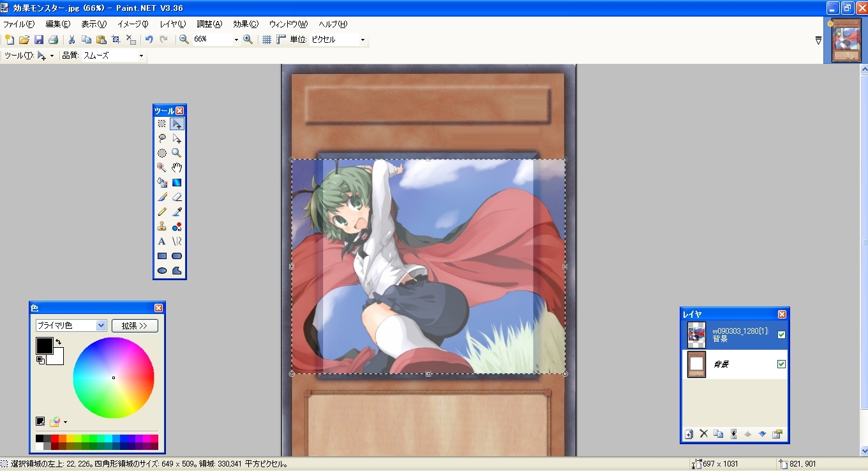Viewport: 868px width, 471px height.
Task: Delete the selected layer with X button
Action: [x=704, y=434]
